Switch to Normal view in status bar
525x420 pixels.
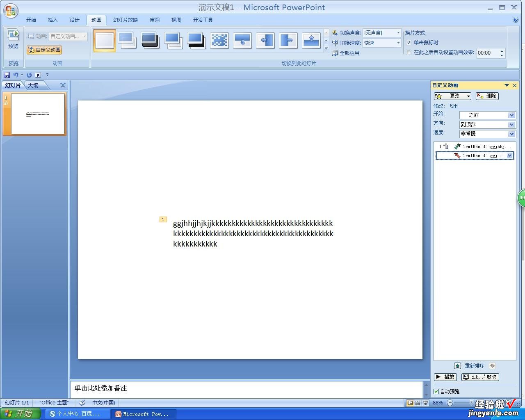click(410, 403)
